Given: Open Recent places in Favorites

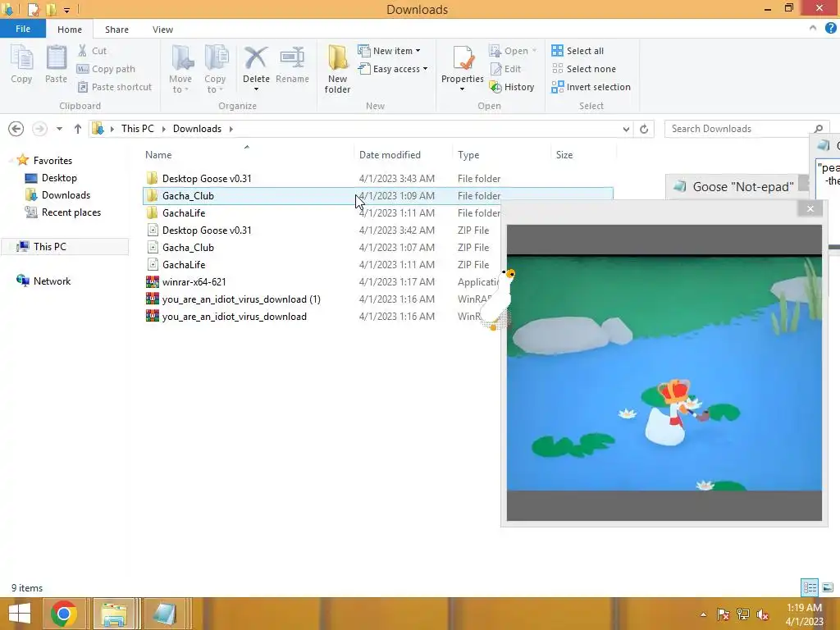Looking at the screenshot, I should pos(71,212).
